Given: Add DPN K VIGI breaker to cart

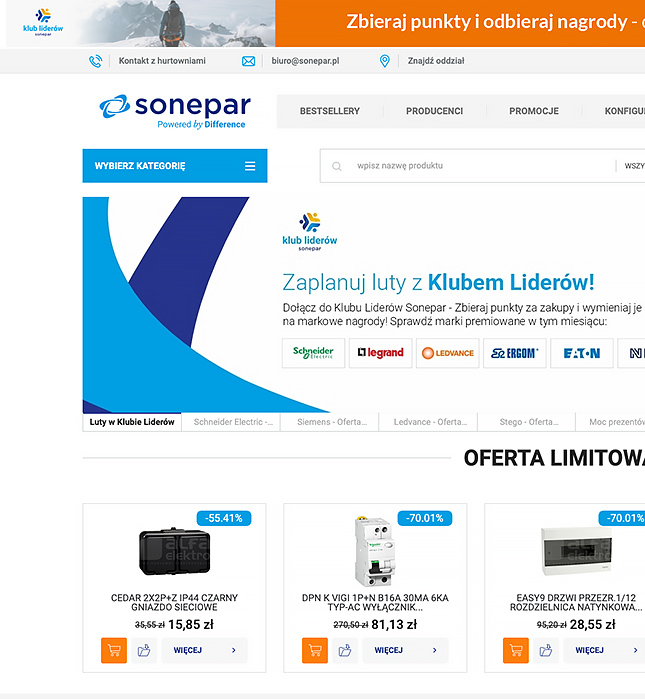Looking at the screenshot, I should click(315, 650).
